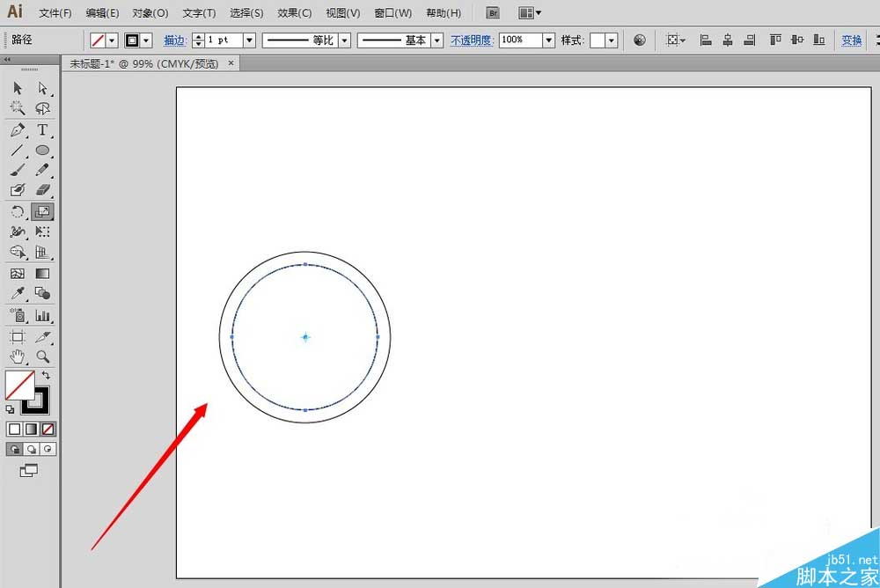This screenshot has height=588, width=880.
Task: Select the Artboard tool
Action: click(x=18, y=337)
